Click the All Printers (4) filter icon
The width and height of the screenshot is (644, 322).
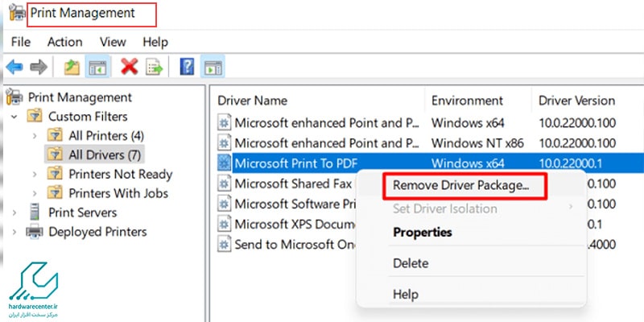click(55, 135)
